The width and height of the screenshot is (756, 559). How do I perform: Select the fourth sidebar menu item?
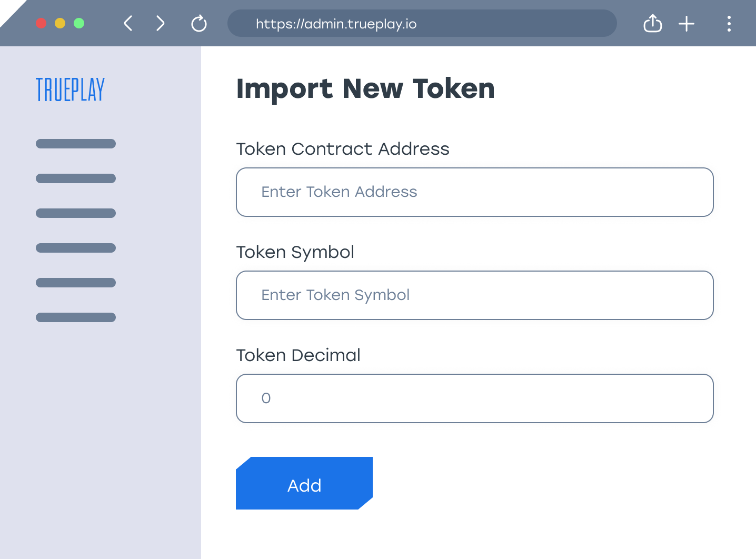pos(76,248)
